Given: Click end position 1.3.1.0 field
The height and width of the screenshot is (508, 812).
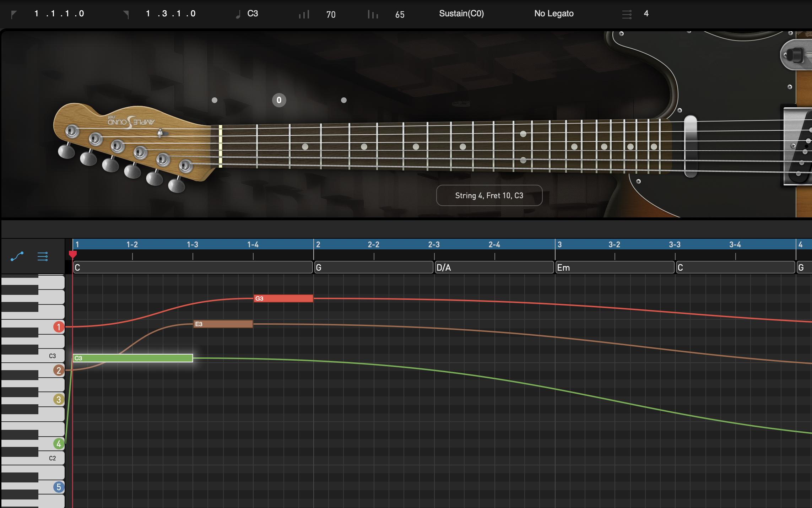Looking at the screenshot, I should [170, 13].
